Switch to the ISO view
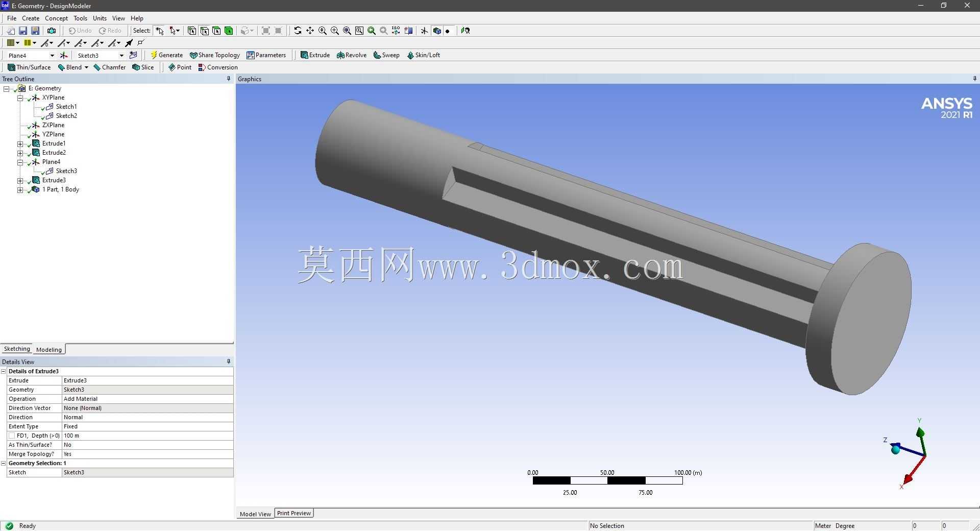The height and width of the screenshot is (531, 980). coord(396,31)
